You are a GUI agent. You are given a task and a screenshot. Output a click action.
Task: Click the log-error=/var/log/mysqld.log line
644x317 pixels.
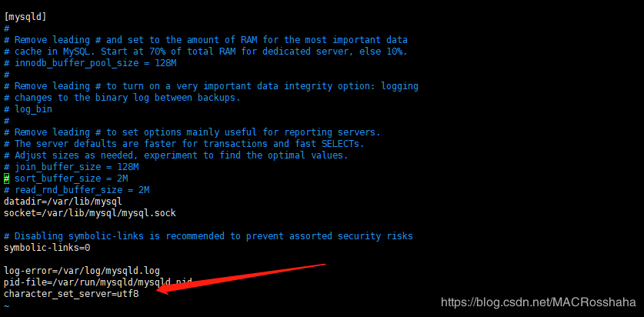[x=82, y=271]
